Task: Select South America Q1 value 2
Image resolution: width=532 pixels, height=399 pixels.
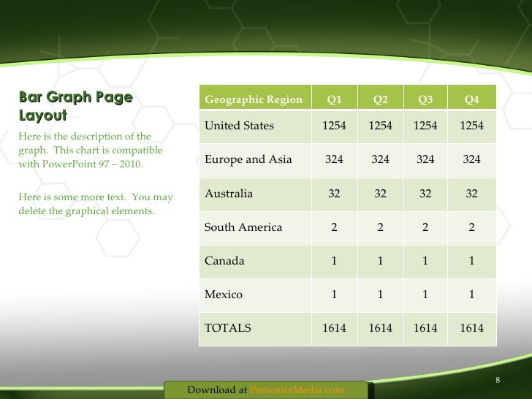Action: (335, 228)
